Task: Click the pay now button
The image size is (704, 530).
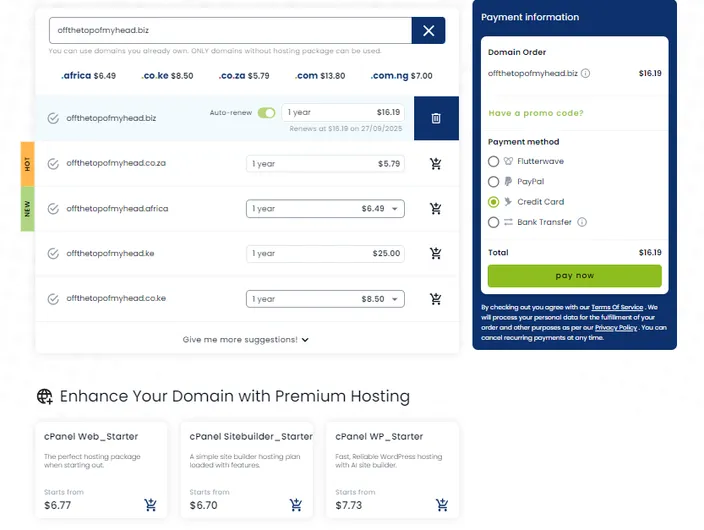Action: 575,276
